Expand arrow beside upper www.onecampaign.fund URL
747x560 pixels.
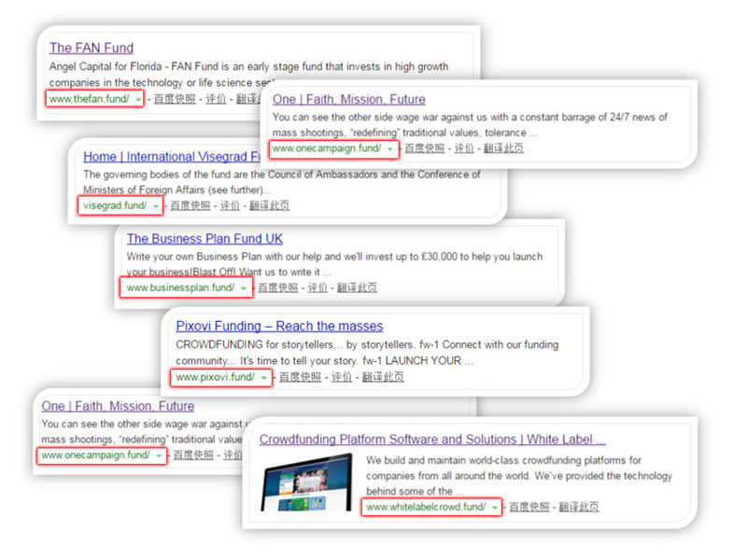pyautogui.click(x=389, y=149)
